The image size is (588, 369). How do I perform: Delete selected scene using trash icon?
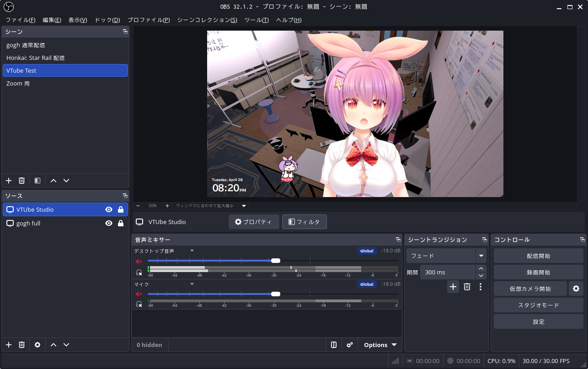(21, 181)
